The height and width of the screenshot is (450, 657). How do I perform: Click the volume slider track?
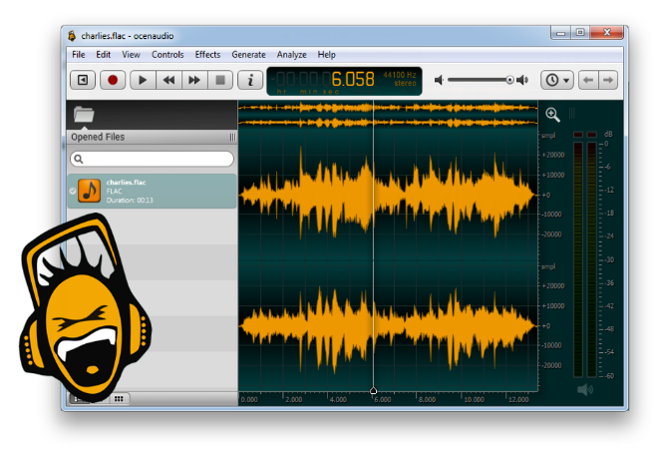(x=480, y=80)
